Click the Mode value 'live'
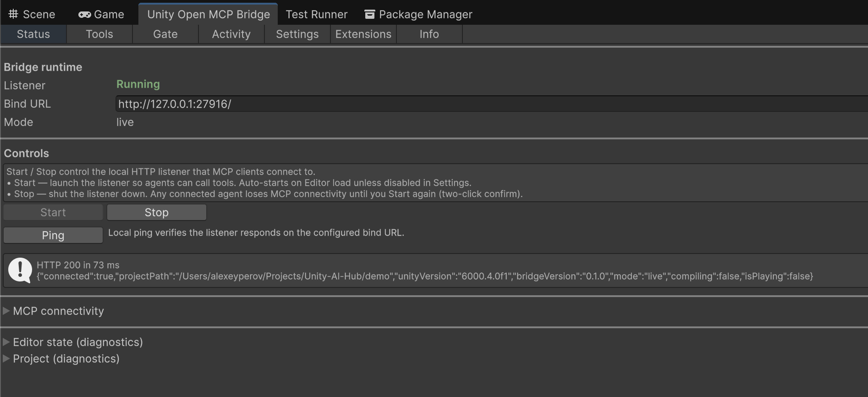 (125, 122)
